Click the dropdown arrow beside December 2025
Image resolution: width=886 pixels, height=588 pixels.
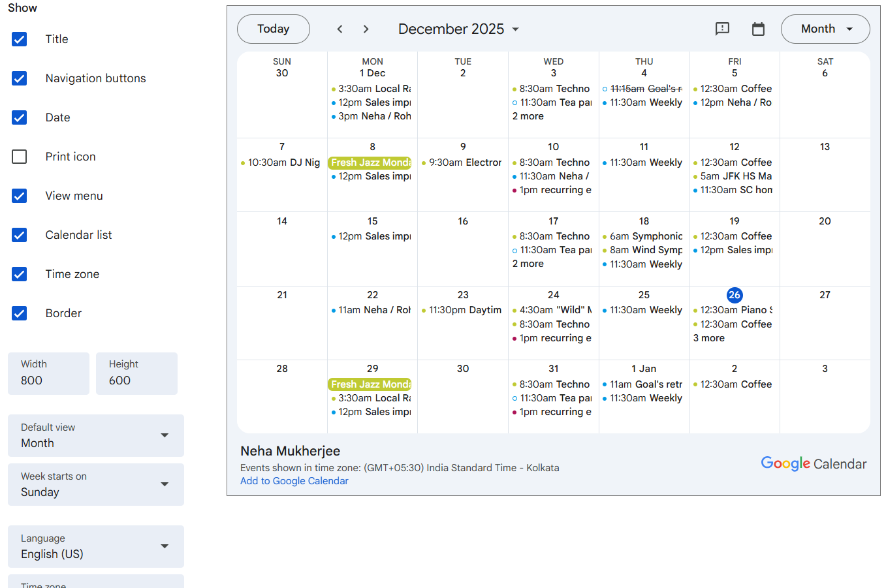pos(516,29)
